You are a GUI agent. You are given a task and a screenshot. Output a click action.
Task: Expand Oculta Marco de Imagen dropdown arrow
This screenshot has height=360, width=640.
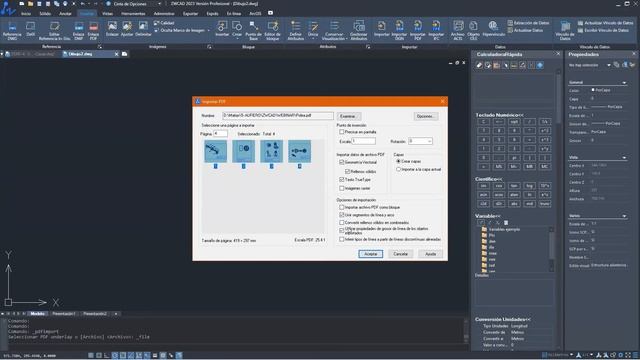click(209, 31)
